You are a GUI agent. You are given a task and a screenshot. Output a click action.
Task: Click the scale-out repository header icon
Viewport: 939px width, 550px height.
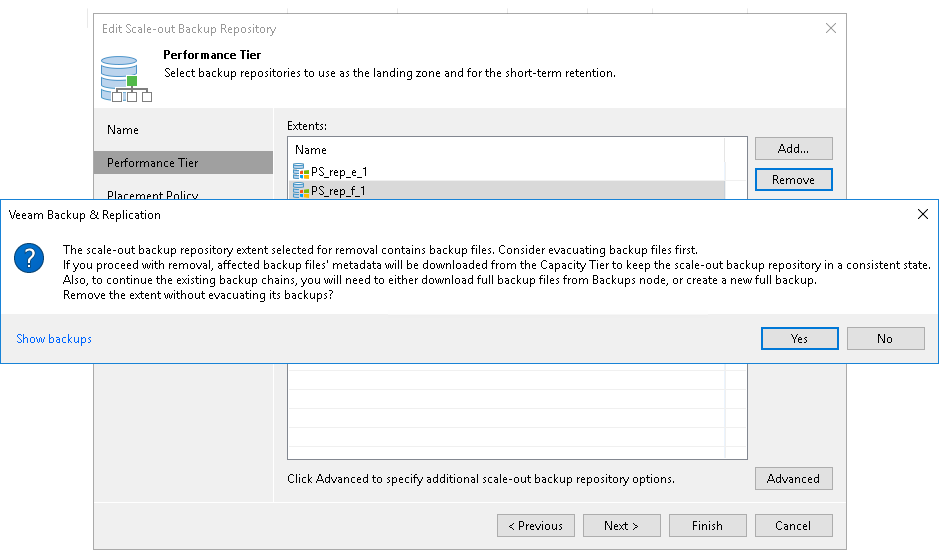point(125,79)
